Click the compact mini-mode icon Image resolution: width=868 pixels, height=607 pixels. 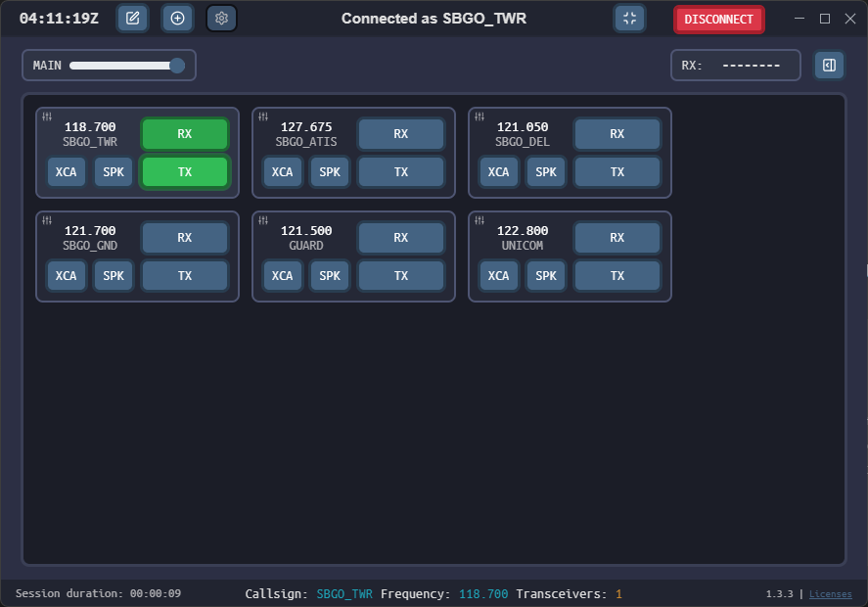pyautogui.click(x=629, y=19)
